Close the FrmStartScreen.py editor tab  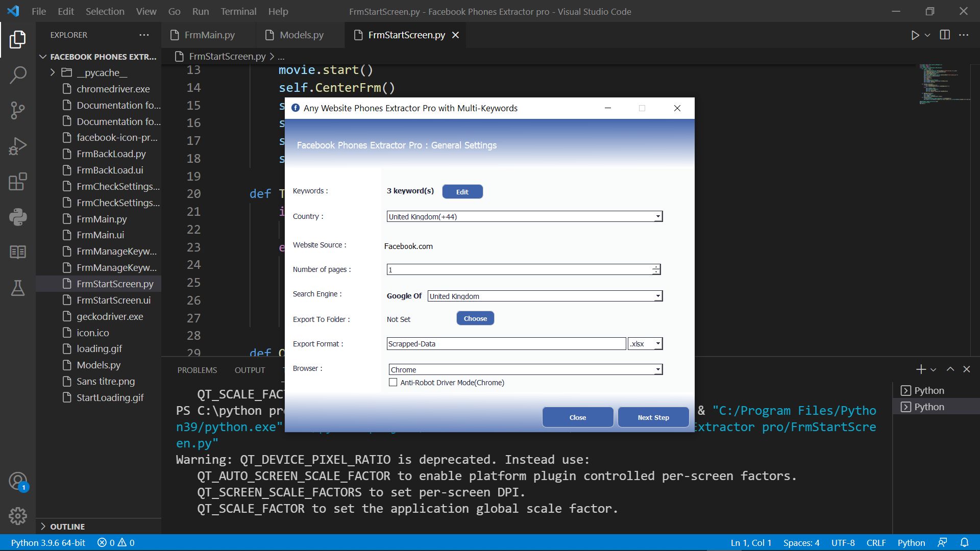[x=455, y=35]
